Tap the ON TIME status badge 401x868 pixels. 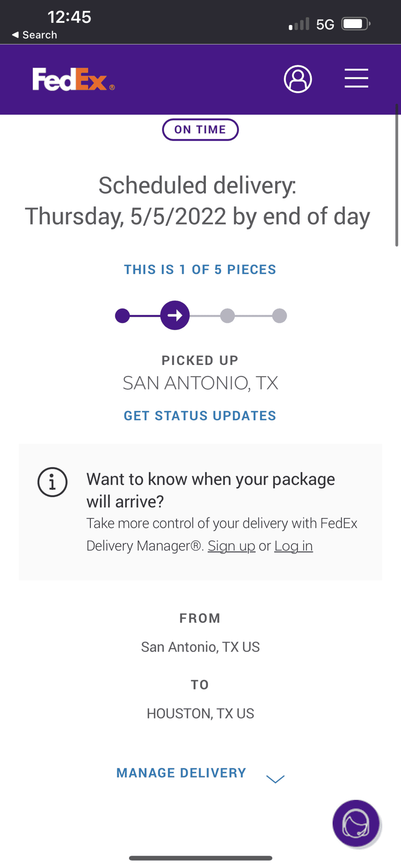[200, 129]
